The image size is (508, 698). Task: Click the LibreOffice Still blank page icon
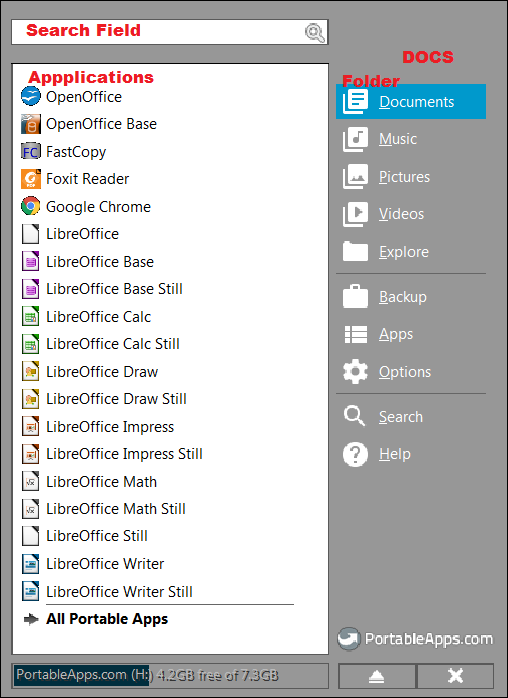[x=31, y=536]
